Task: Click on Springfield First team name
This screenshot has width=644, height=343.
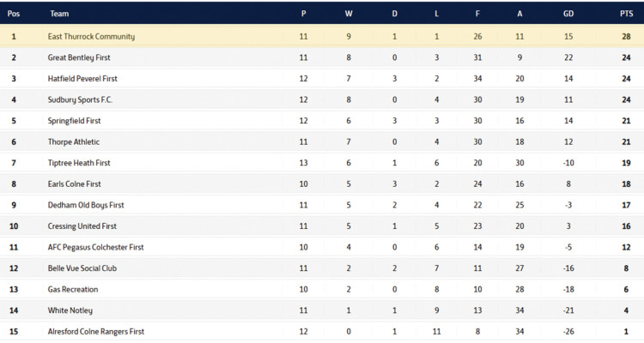Action: (x=74, y=120)
